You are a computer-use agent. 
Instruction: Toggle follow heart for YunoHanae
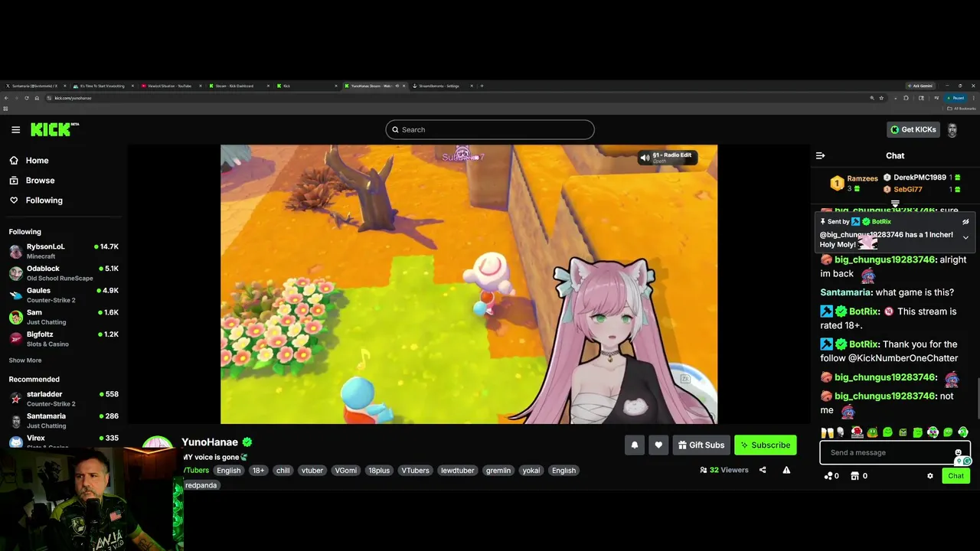pyautogui.click(x=658, y=445)
